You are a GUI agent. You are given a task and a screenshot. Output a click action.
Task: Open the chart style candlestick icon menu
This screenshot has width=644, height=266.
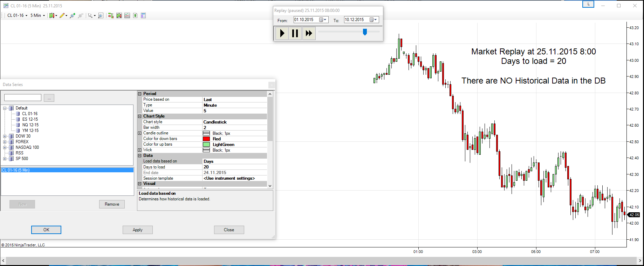[x=52, y=15]
